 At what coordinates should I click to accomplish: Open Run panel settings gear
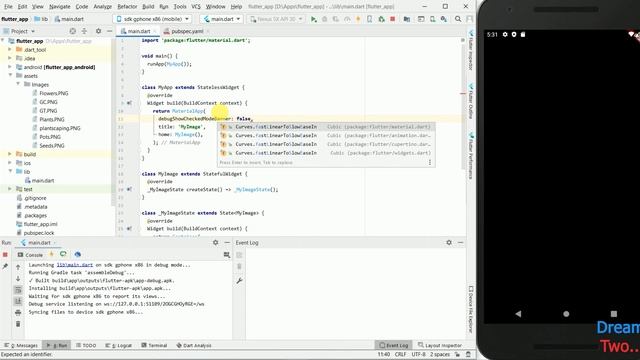click(216, 242)
